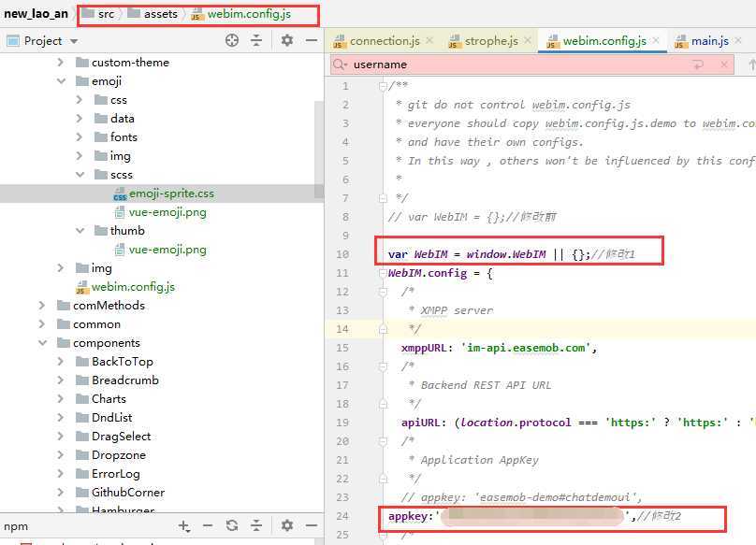Click the new_lao_an project breadcrumb
This screenshot has height=545, width=756.
(36, 14)
